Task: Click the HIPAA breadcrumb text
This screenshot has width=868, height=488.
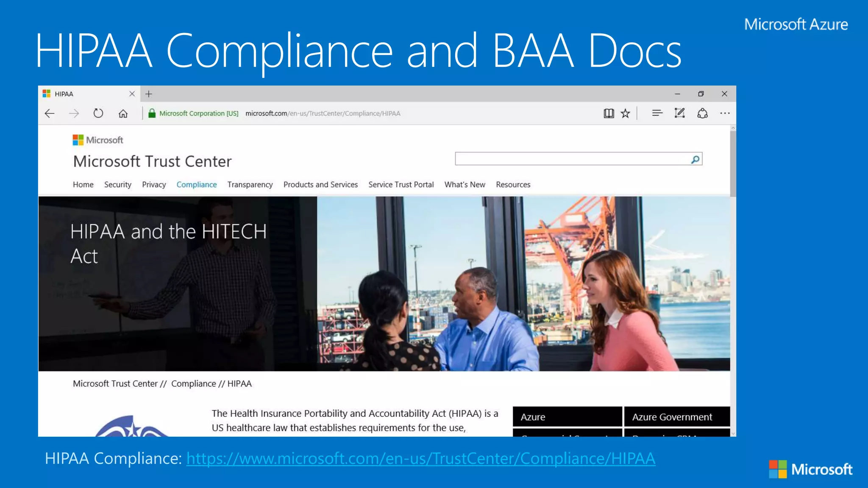Action: 239,384
